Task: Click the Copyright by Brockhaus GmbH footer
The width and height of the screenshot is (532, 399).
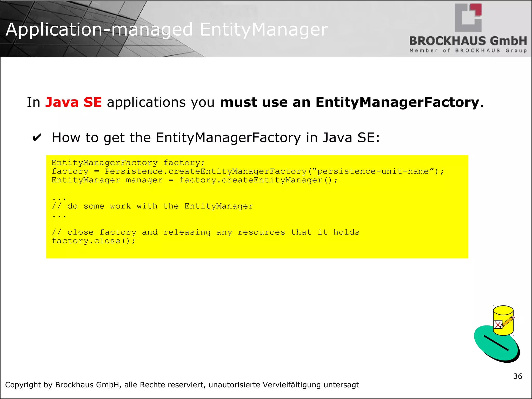Action: pos(182,385)
